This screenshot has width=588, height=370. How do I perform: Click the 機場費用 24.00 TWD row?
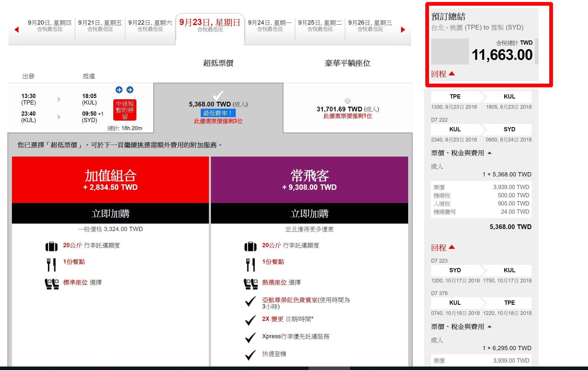point(481,212)
